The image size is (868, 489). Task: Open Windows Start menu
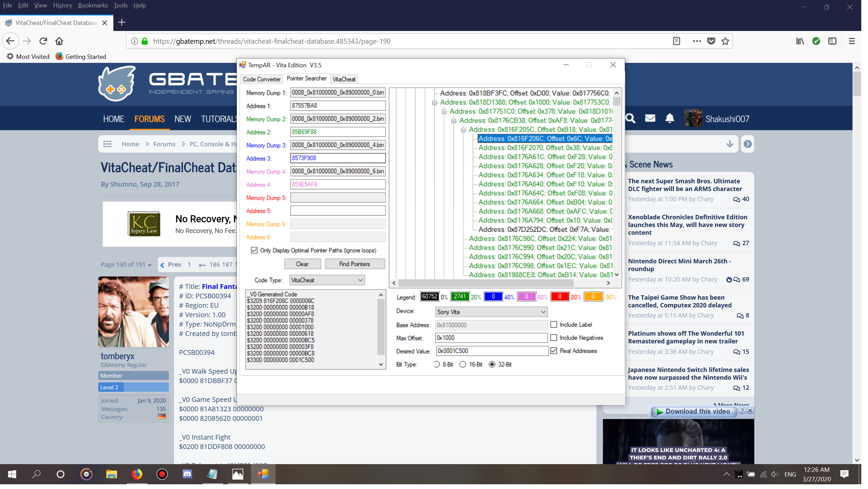tap(12, 475)
